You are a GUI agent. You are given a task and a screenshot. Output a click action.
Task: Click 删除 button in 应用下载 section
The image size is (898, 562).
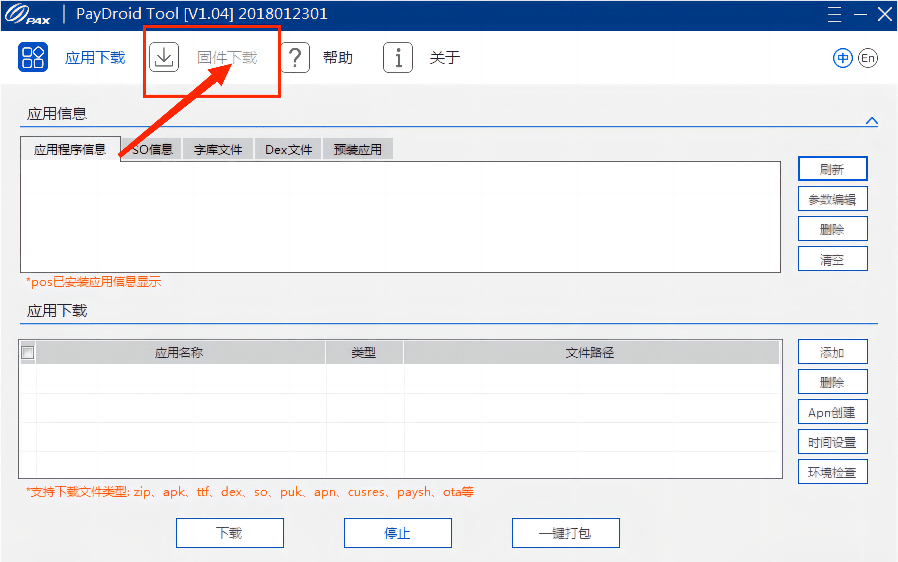pyautogui.click(x=833, y=382)
